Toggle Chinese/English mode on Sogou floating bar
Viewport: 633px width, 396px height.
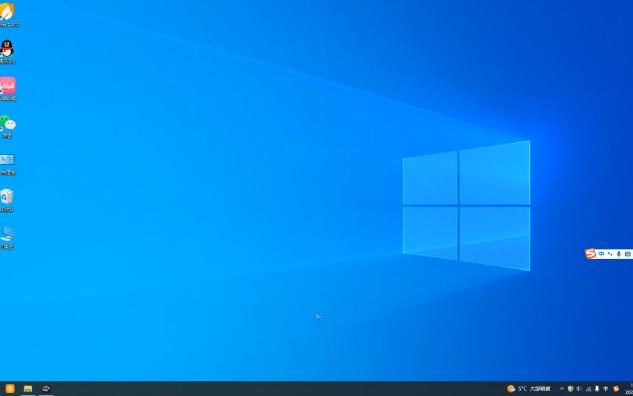[x=601, y=254]
